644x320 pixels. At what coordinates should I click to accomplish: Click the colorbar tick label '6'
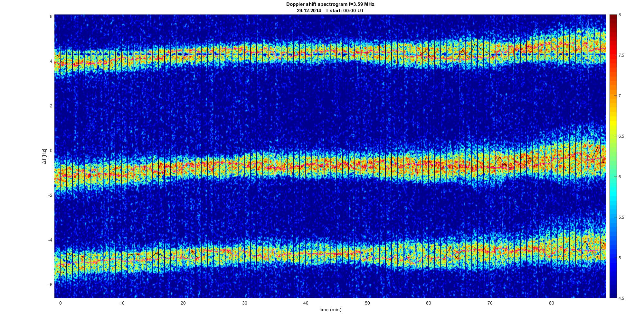(620, 177)
